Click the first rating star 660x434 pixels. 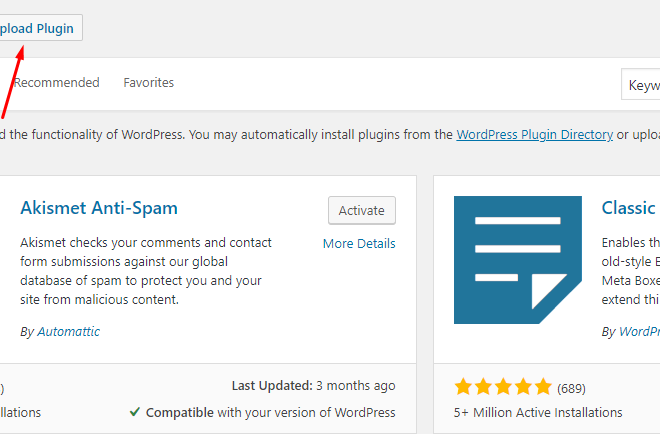463,386
